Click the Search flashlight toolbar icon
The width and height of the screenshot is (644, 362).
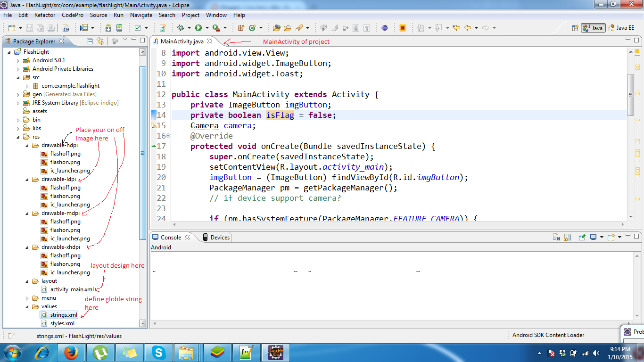tap(299, 28)
